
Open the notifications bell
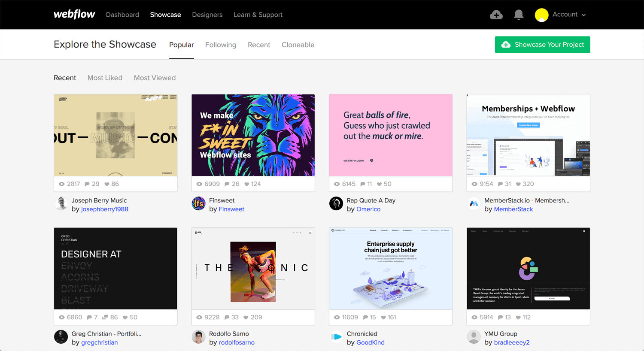(519, 15)
